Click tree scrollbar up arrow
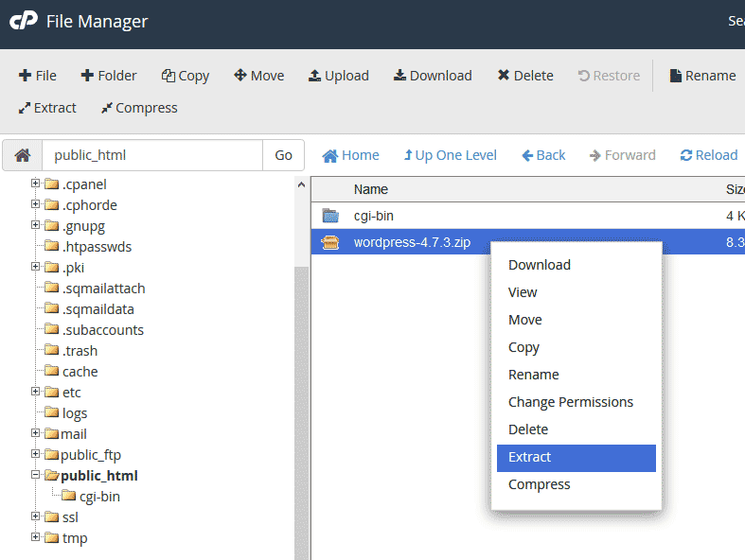745x560 pixels. [301, 184]
